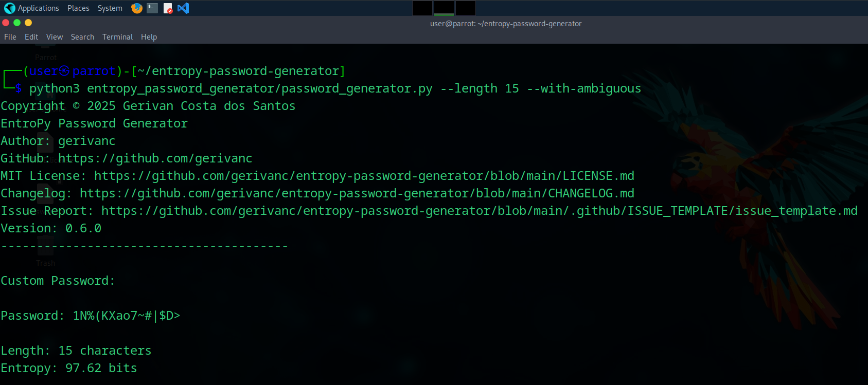Open the terminal launcher icon
This screenshot has height=385, width=868.
[x=151, y=8]
